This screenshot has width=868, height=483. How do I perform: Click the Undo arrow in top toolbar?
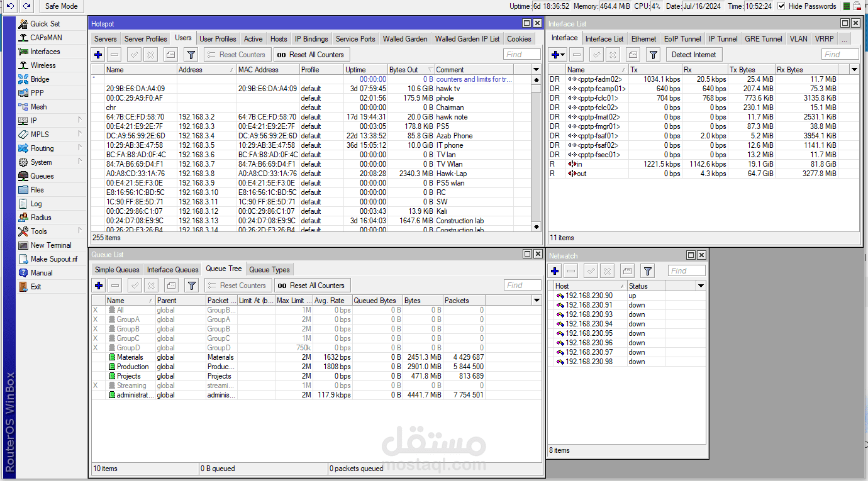10,6
